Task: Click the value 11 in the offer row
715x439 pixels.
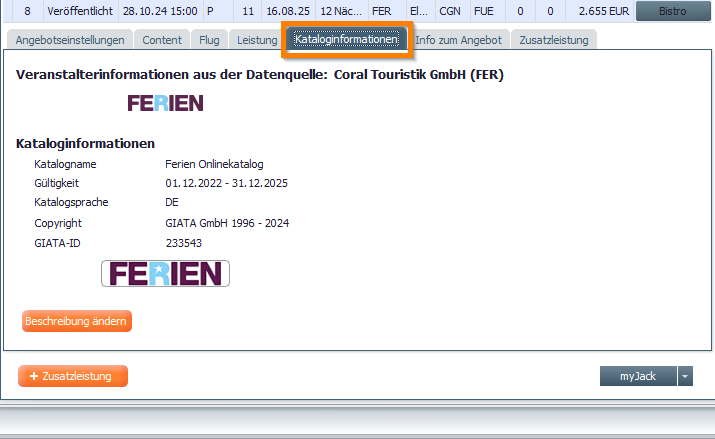Action: [x=248, y=11]
